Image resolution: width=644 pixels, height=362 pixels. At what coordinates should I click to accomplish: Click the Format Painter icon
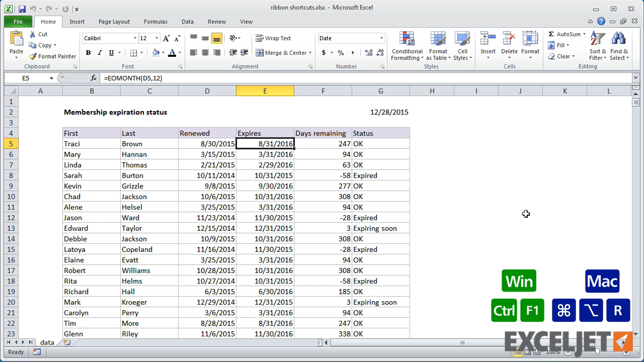(31, 56)
